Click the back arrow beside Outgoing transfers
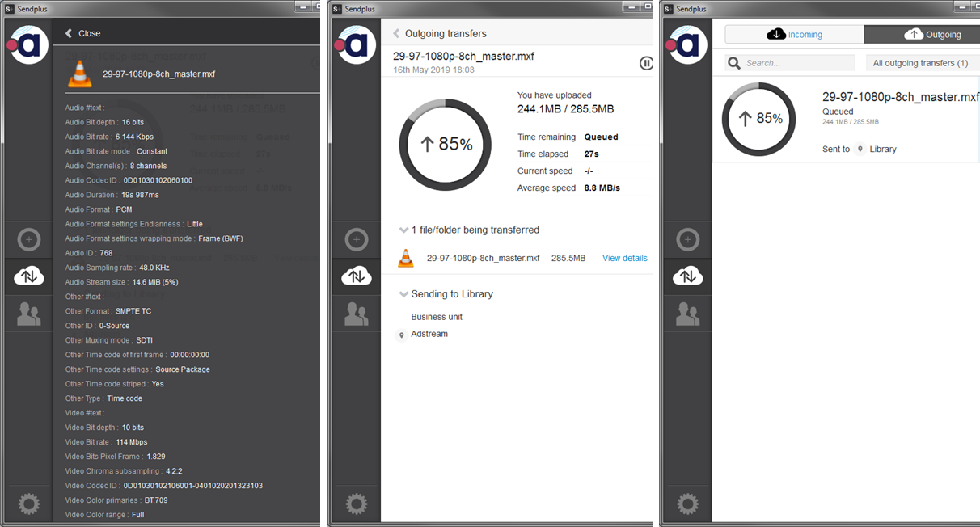Viewport: 980px width, 527px height. pos(395,33)
